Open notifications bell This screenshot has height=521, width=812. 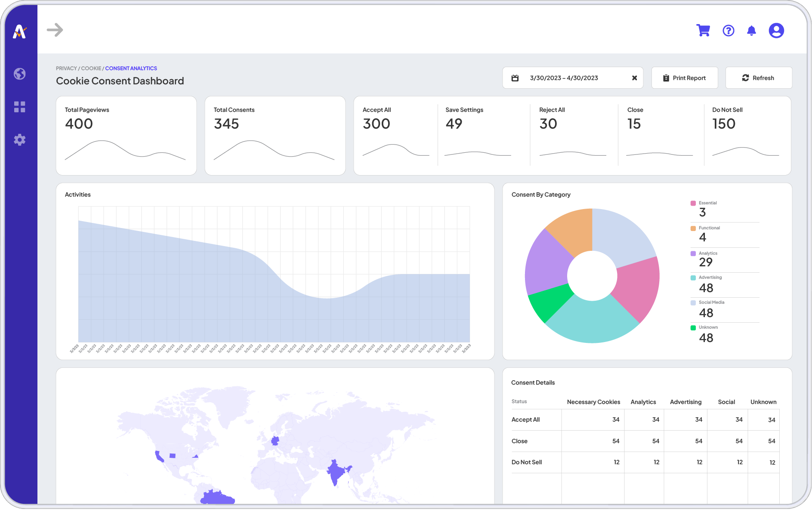752,31
